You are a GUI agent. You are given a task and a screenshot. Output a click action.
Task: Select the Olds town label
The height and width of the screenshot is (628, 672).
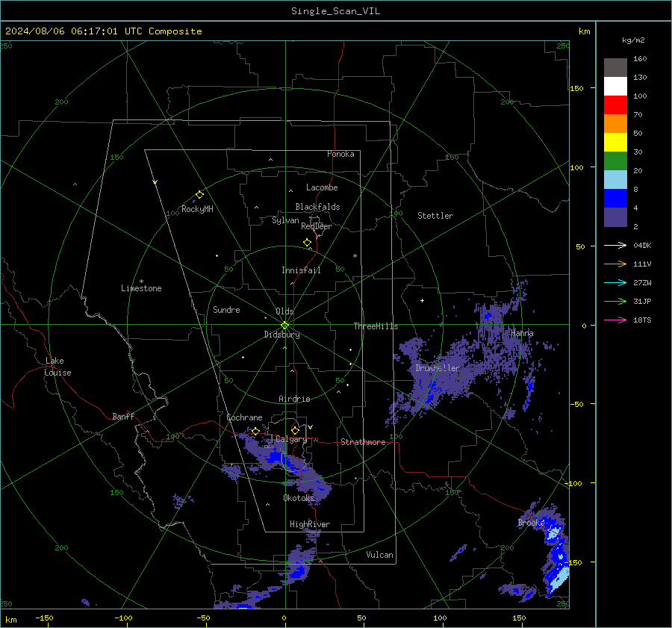tap(284, 311)
